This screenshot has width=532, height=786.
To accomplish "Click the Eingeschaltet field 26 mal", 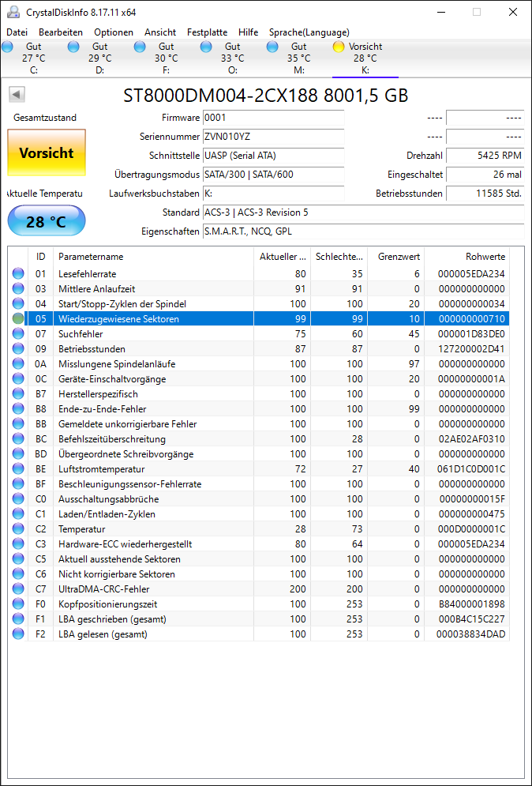I will pos(485,175).
